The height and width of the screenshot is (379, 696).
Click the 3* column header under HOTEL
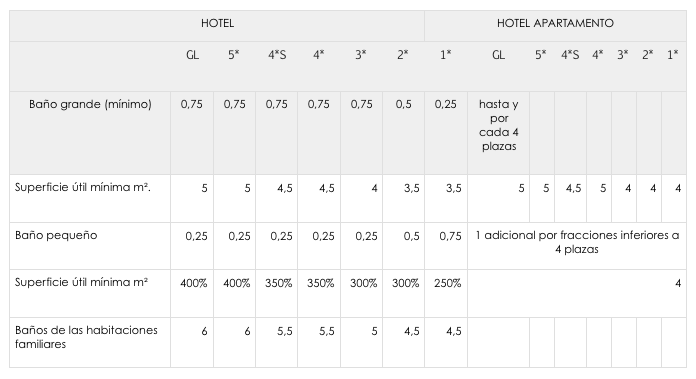361,55
